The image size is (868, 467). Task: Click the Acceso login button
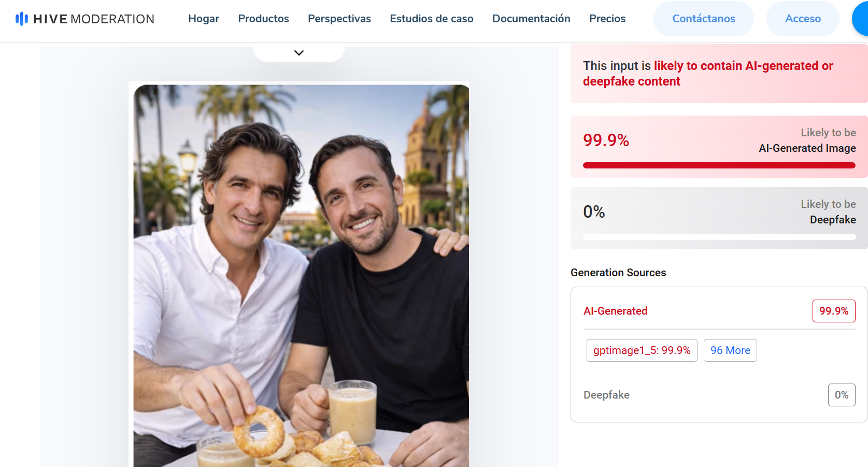tap(803, 19)
